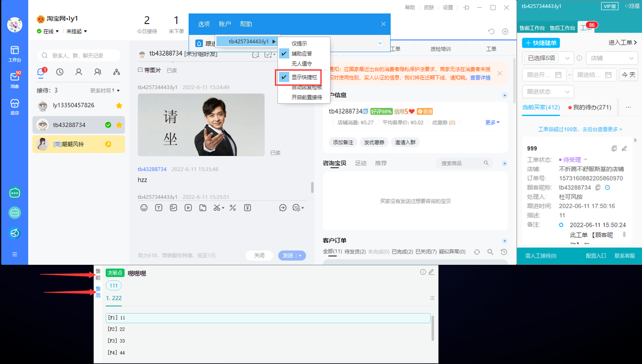The image size is (642, 364).
Task: Open the 进店 shop sidebar icon
Action: (15, 106)
